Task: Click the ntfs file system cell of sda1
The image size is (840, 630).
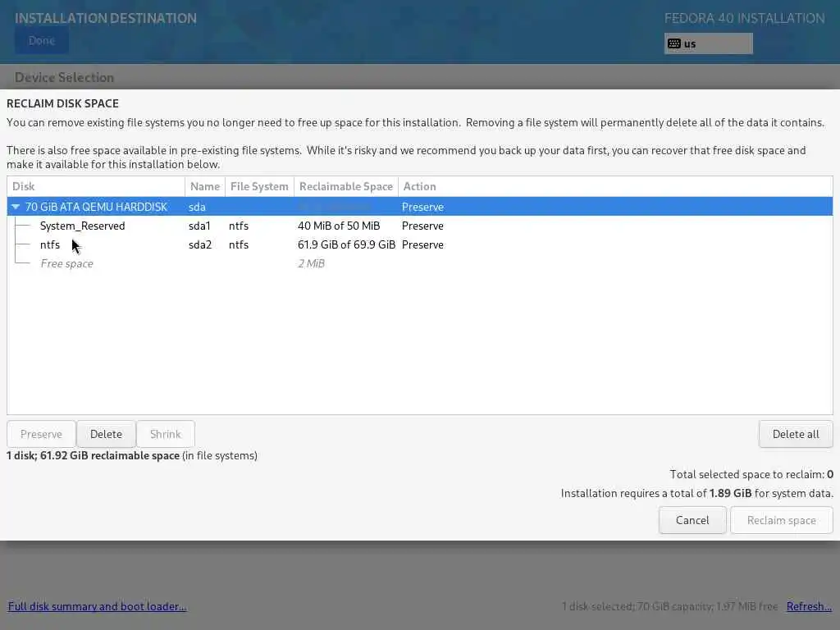Action: [x=239, y=226]
